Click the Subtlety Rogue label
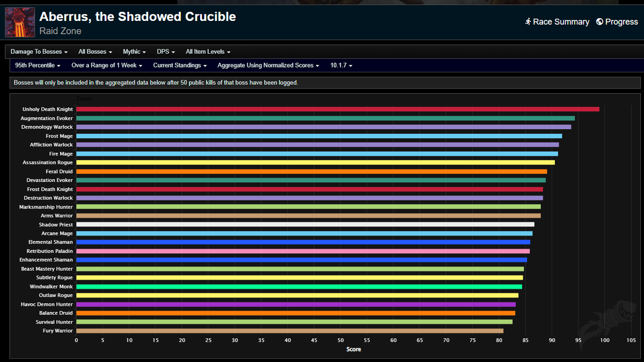Screen dimensions: 644x362 pyautogui.click(x=55, y=278)
